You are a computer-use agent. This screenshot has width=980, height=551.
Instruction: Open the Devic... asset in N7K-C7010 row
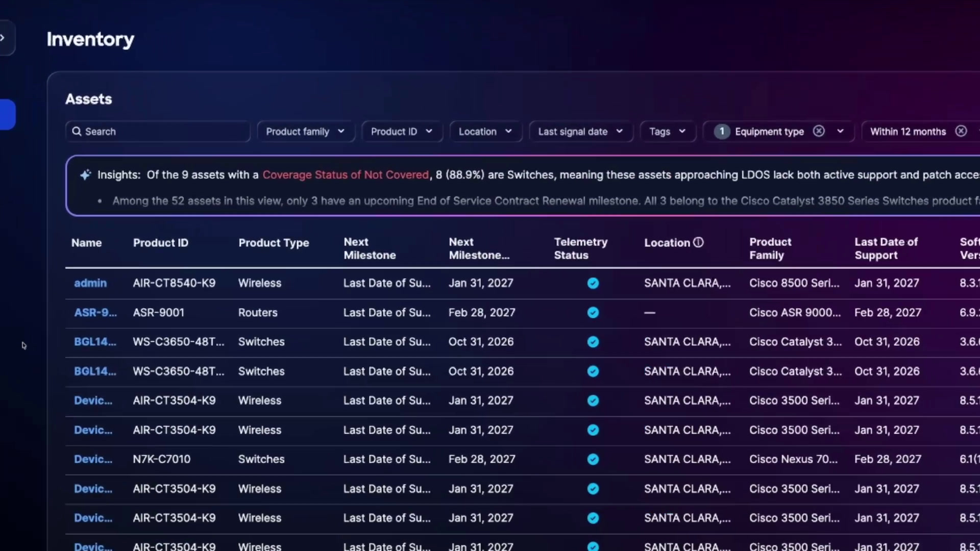pos(93,459)
